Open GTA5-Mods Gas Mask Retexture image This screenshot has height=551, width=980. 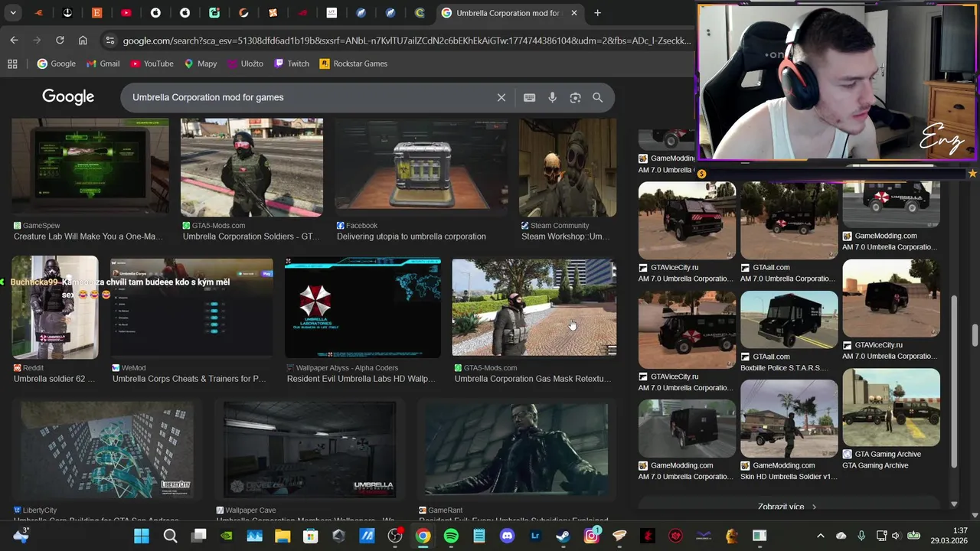tap(534, 308)
